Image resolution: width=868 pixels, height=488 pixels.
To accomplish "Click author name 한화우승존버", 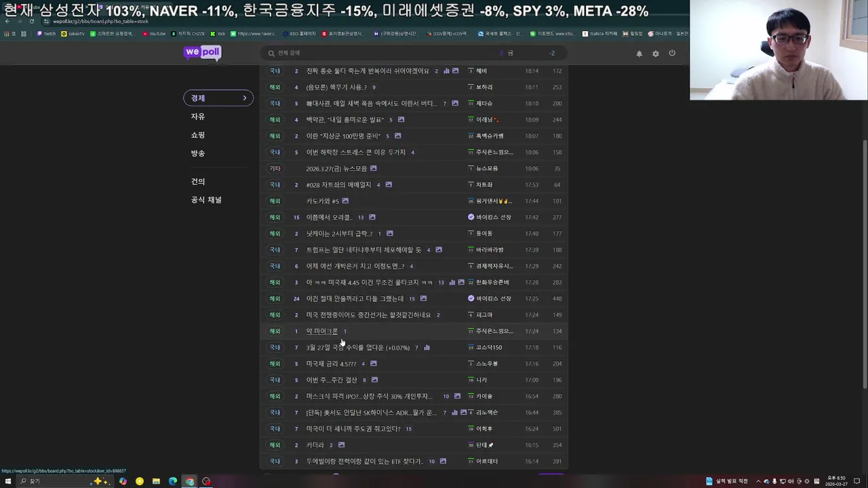I will (x=492, y=282).
